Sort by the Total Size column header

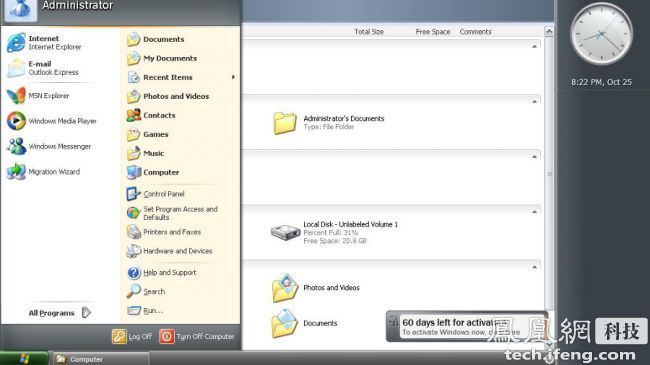[369, 32]
